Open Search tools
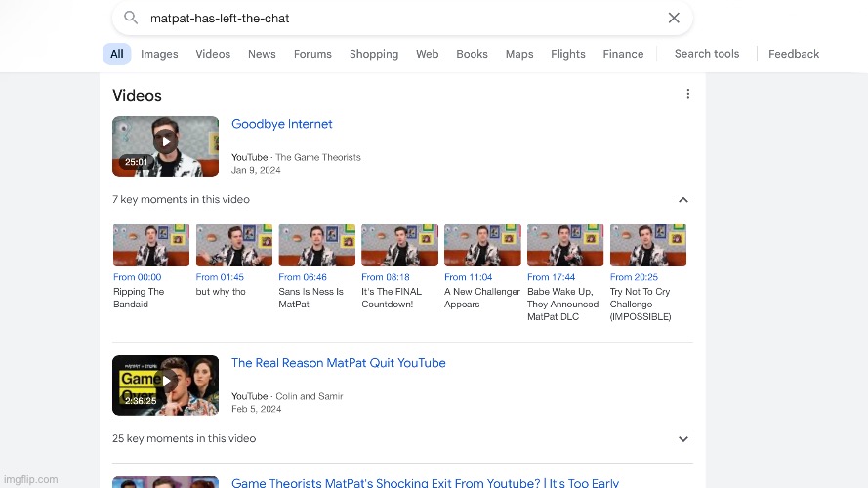The image size is (868, 488). (707, 54)
